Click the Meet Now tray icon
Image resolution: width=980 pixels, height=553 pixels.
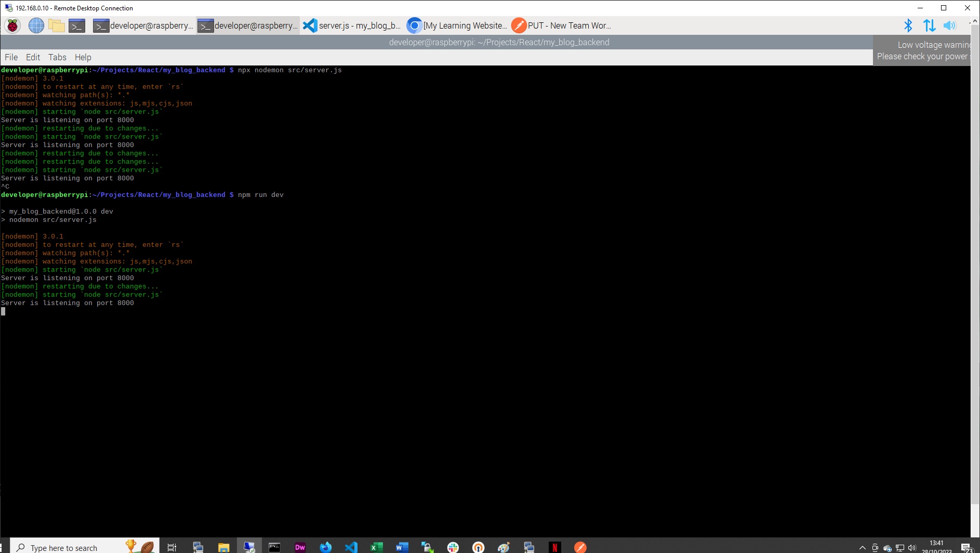[x=875, y=548]
